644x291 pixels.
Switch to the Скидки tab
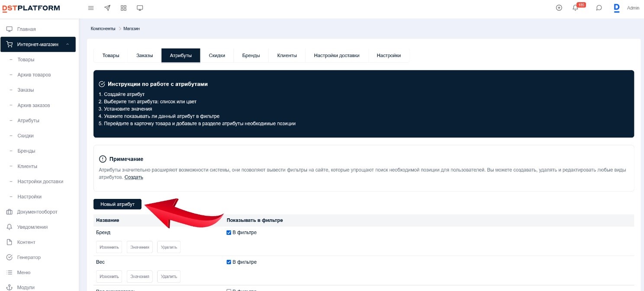217,55
